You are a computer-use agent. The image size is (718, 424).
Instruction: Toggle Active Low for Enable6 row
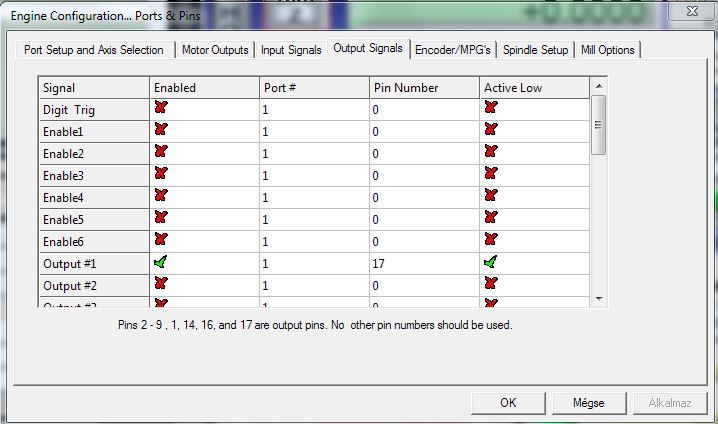click(x=491, y=241)
